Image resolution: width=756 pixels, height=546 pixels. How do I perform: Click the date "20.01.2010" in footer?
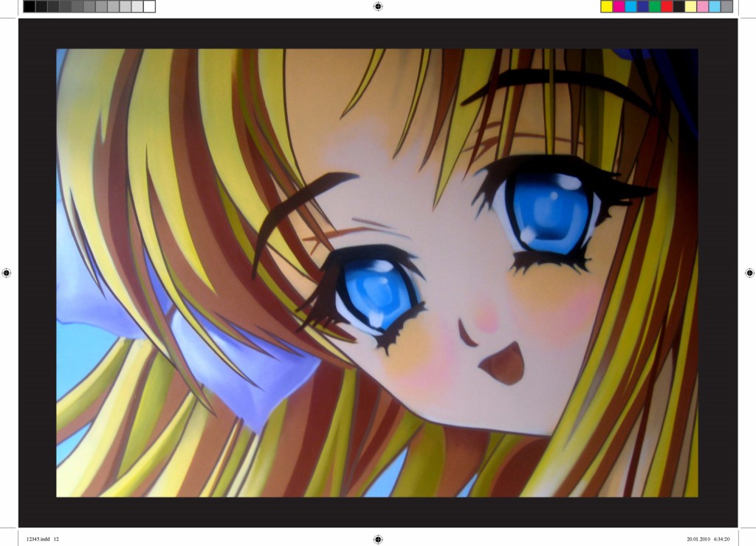(x=698, y=539)
